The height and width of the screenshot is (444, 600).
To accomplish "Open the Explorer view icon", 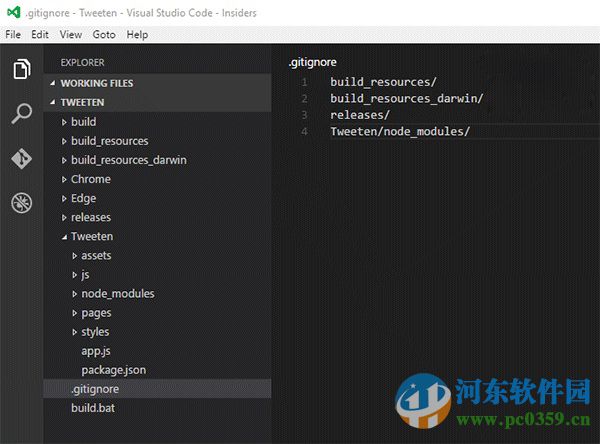I will point(22,69).
